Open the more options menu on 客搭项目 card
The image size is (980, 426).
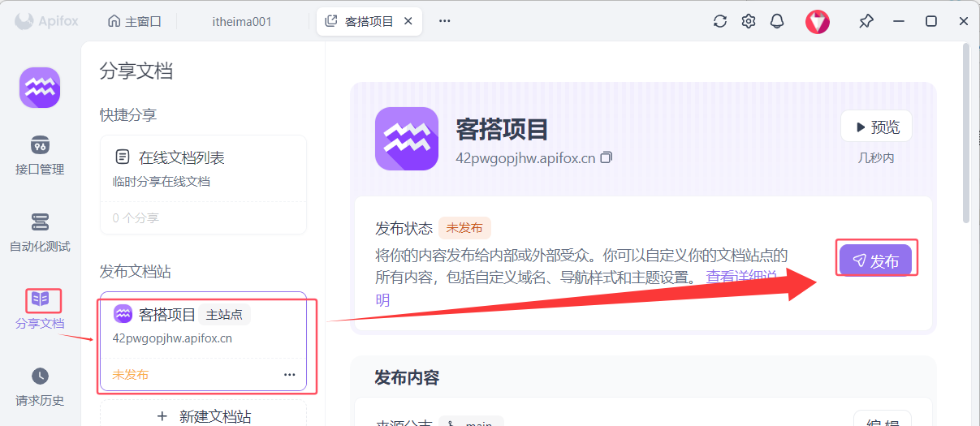(x=289, y=375)
